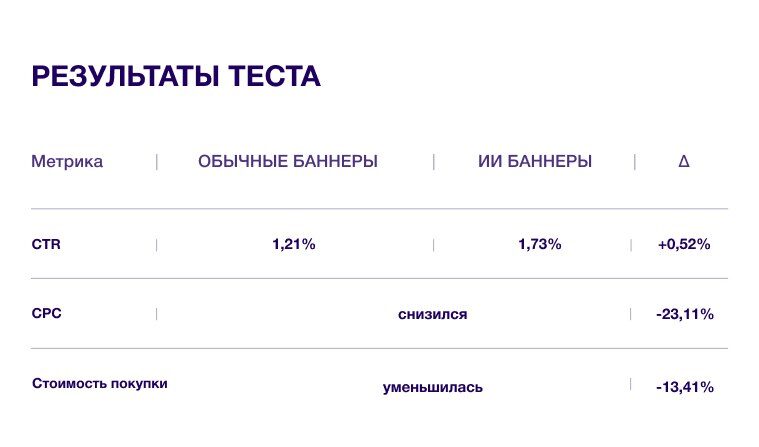The height and width of the screenshot is (447, 759).
Task: Select the -23,11% delta value
Action: tap(684, 314)
